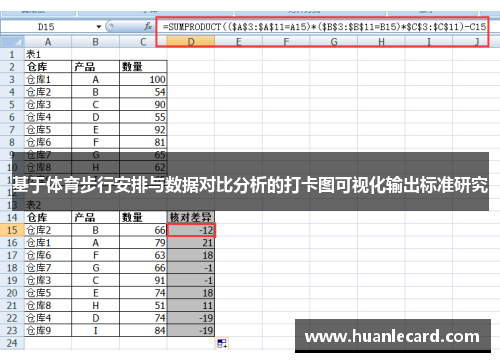
Task: Click the 产品 header cell in row 2
Action: click(x=95, y=67)
